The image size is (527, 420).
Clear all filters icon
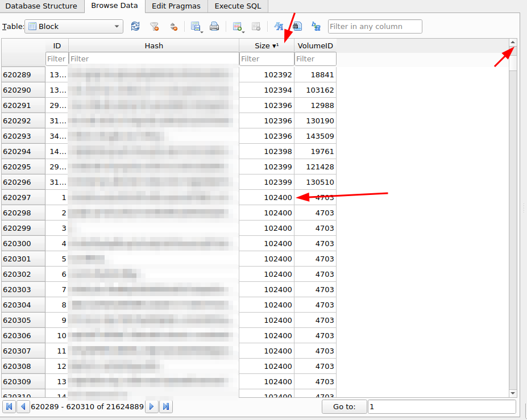[154, 26]
